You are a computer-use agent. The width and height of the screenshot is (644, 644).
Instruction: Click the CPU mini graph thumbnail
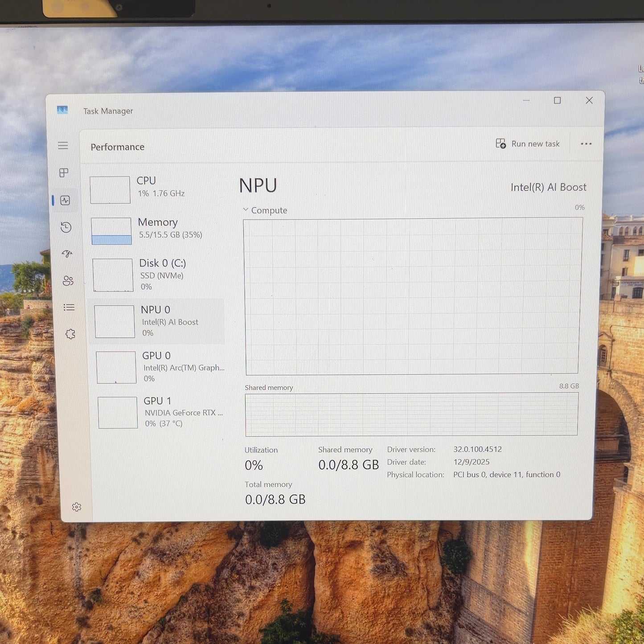(110, 190)
